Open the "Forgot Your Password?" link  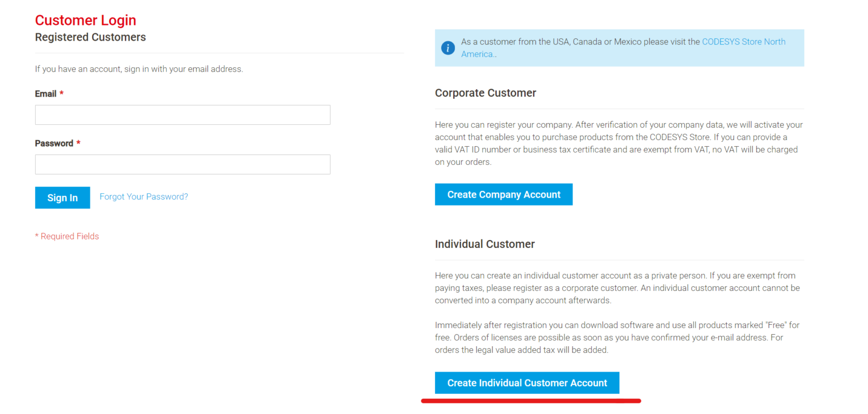tap(144, 196)
